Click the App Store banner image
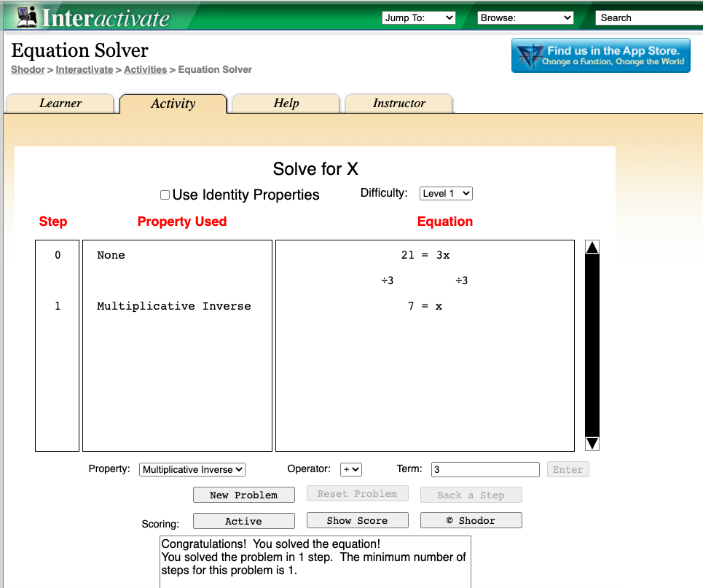The image size is (703, 588). coord(600,55)
